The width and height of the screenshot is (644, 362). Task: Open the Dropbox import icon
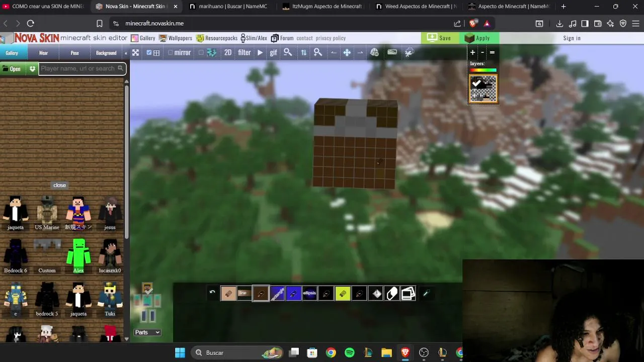coord(32,69)
